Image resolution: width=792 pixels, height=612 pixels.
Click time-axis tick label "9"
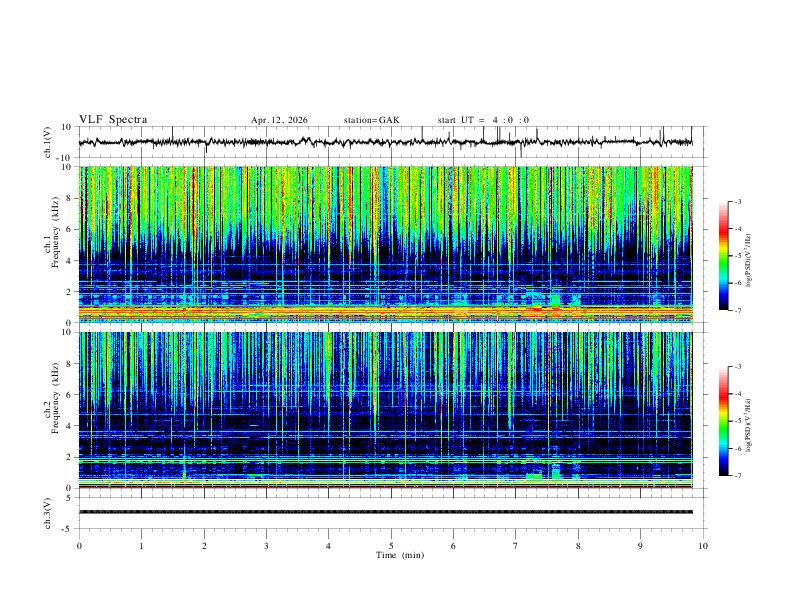pos(640,546)
